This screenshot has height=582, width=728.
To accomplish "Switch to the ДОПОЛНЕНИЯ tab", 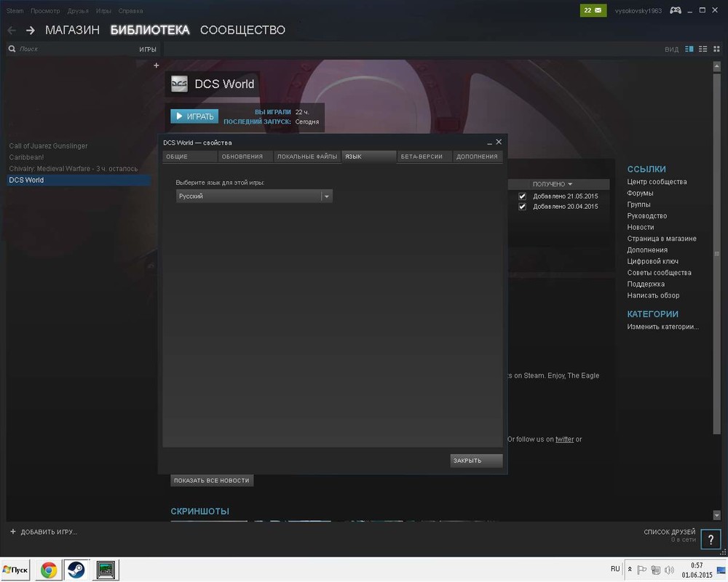I will 478,157.
